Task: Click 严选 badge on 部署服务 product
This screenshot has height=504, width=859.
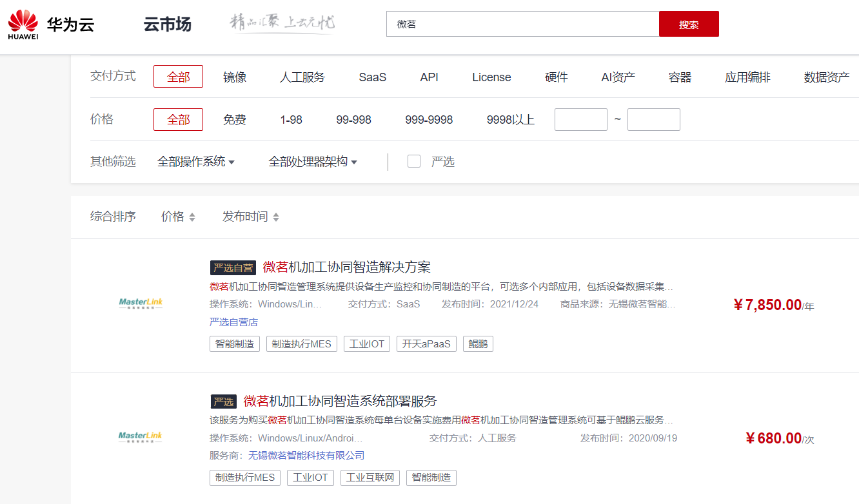Action: click(224, 402)
